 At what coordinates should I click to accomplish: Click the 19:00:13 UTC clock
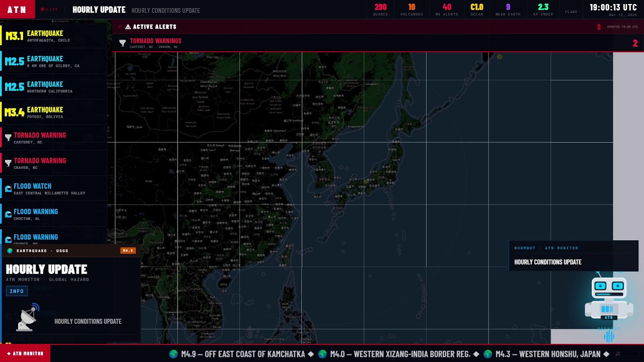coord(613,7)
